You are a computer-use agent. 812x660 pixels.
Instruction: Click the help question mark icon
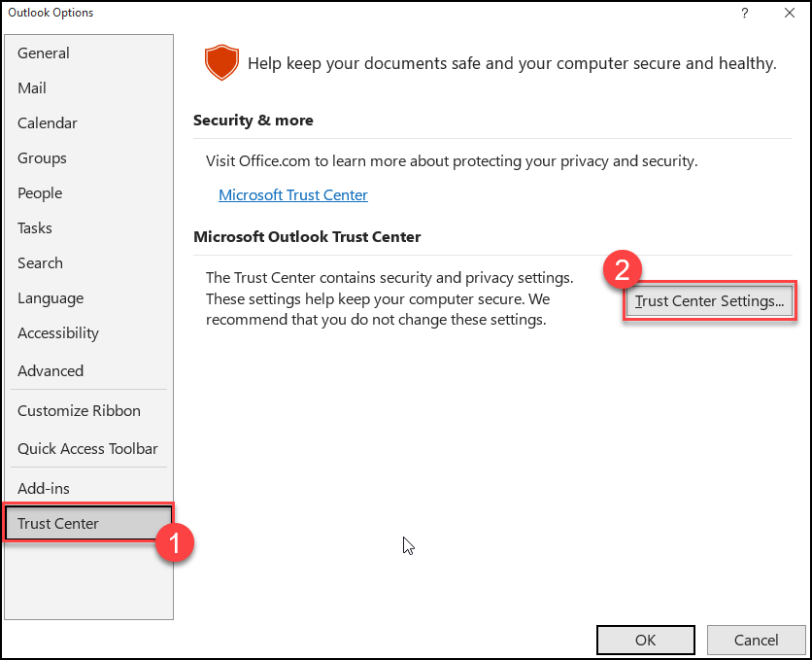(x=745, y=13)
